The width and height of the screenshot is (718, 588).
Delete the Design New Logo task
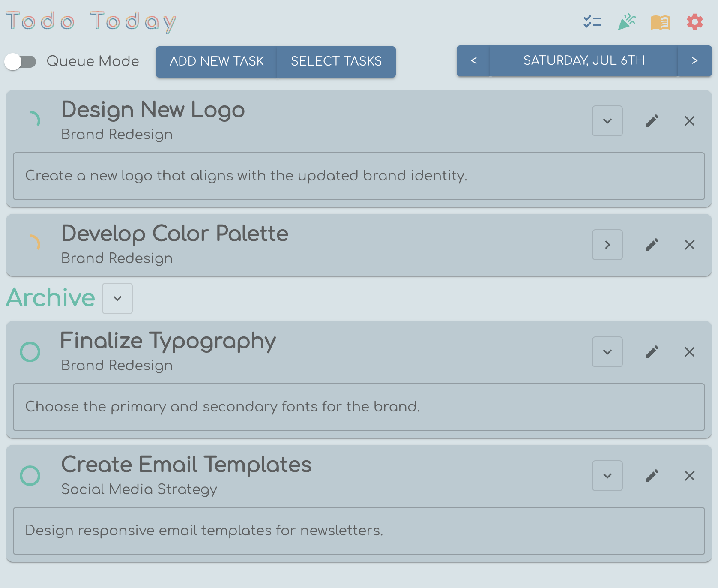(690, 121)
